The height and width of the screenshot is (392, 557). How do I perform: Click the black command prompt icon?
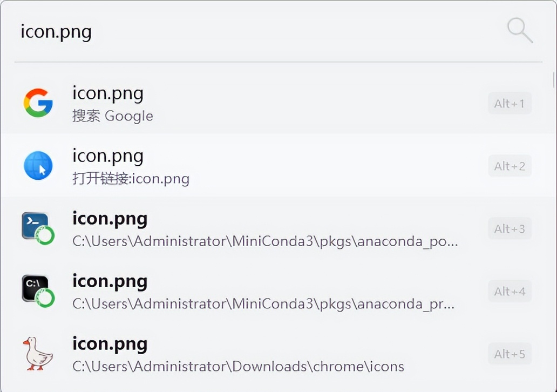pyautogui.click(x=38, y=290)
